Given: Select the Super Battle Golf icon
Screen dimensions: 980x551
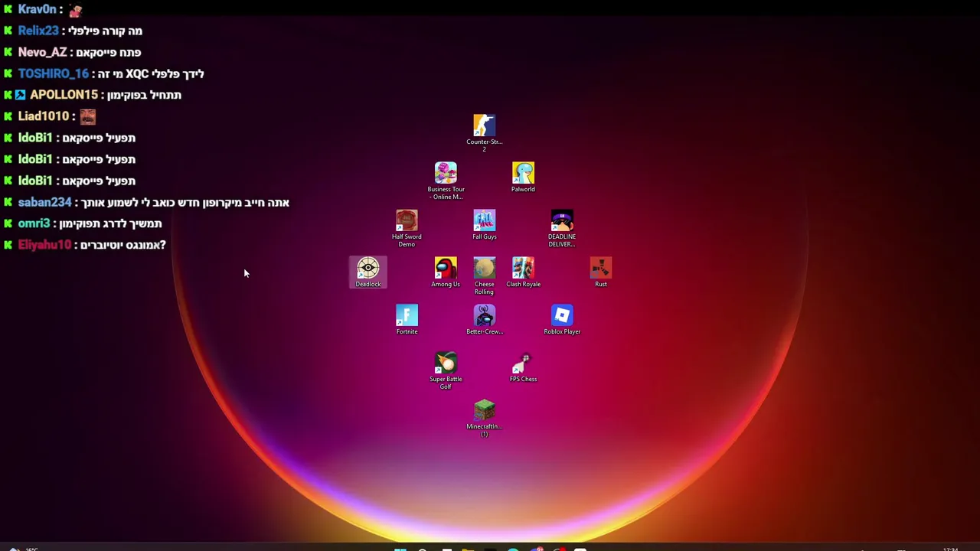Looking at the screenshot, I should 446,370.
